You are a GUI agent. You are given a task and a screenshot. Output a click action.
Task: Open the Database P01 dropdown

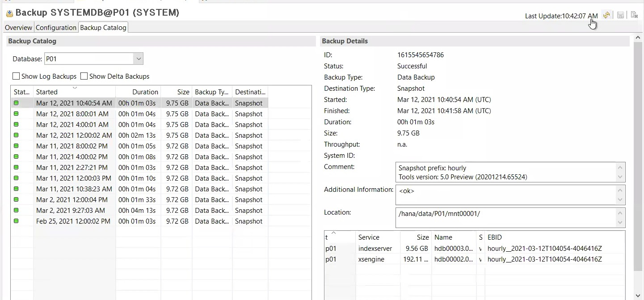pyautogui.click(x=139, y=59)
